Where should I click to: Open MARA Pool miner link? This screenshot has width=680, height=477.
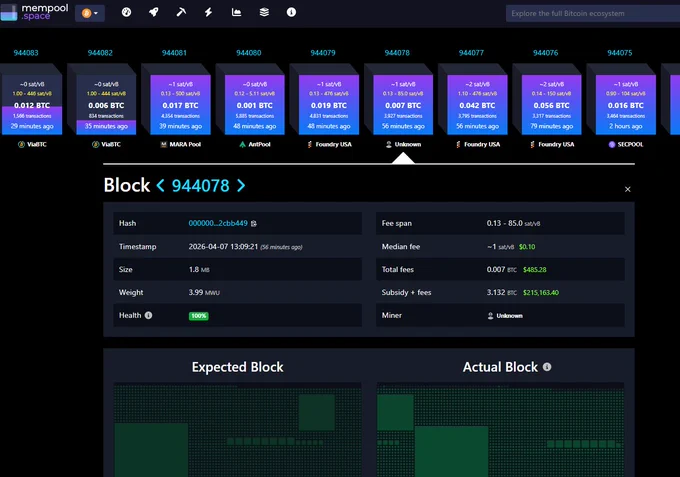[x=180, y=144]
